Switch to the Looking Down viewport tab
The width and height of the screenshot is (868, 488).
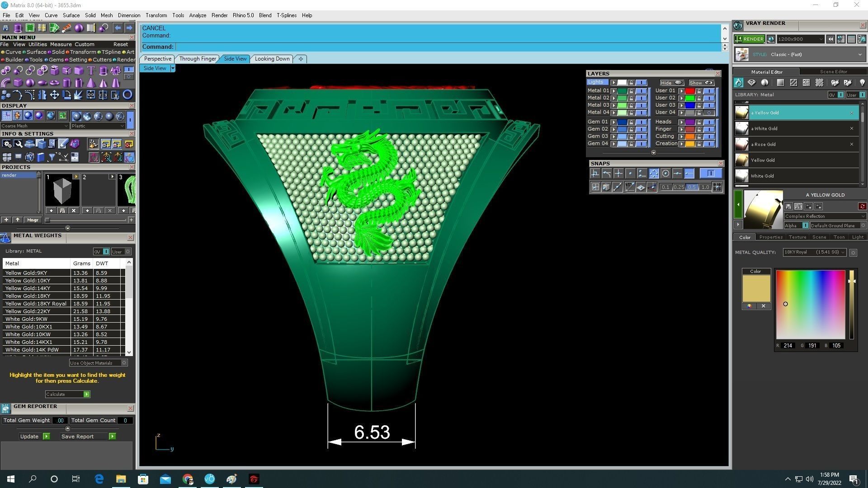click(272, 59)
